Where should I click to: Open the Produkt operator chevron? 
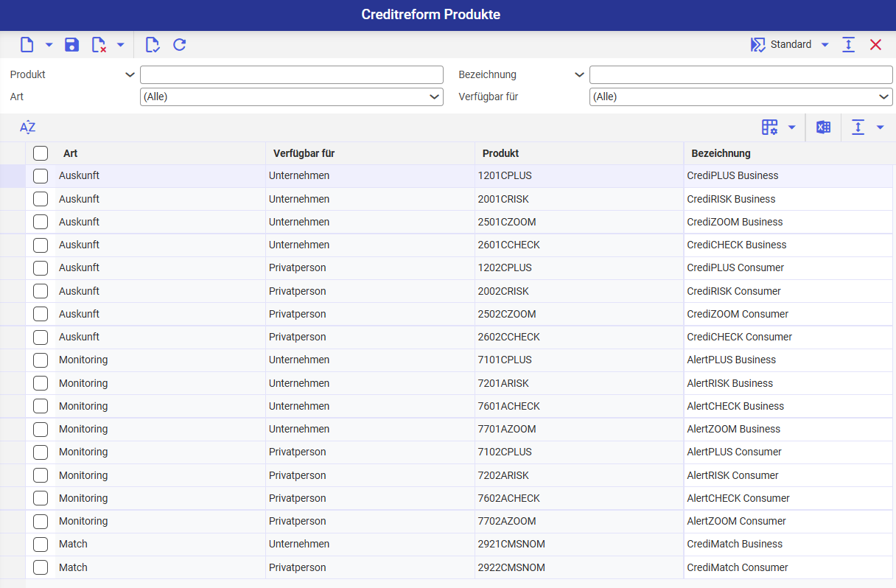click(x=130, y=74)
